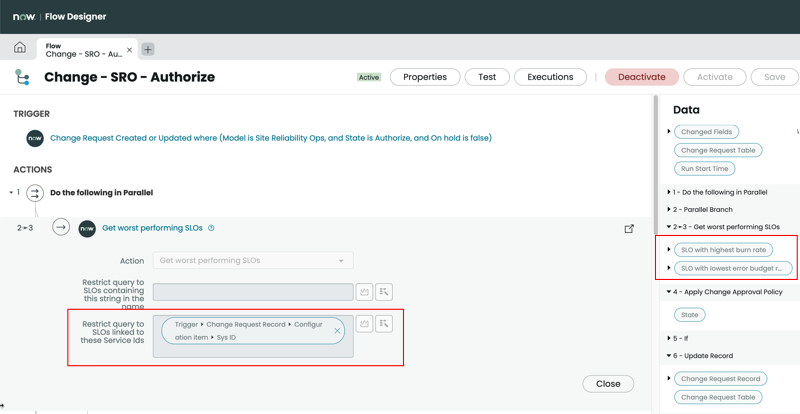The height and width of the screenshot is (414, 800).
Task: Open Get worst performing SLOs action link
Action: (x=153, y=228)
